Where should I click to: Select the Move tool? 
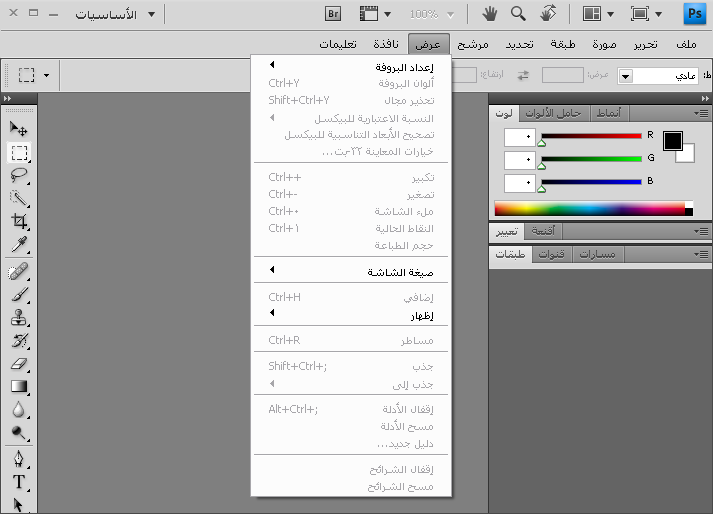click(19, 129)
